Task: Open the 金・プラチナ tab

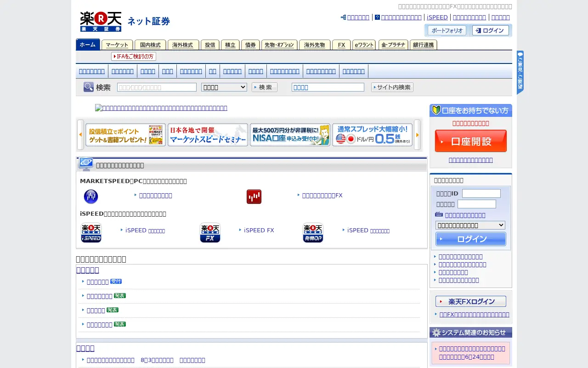Action: (x=393, y=45)
